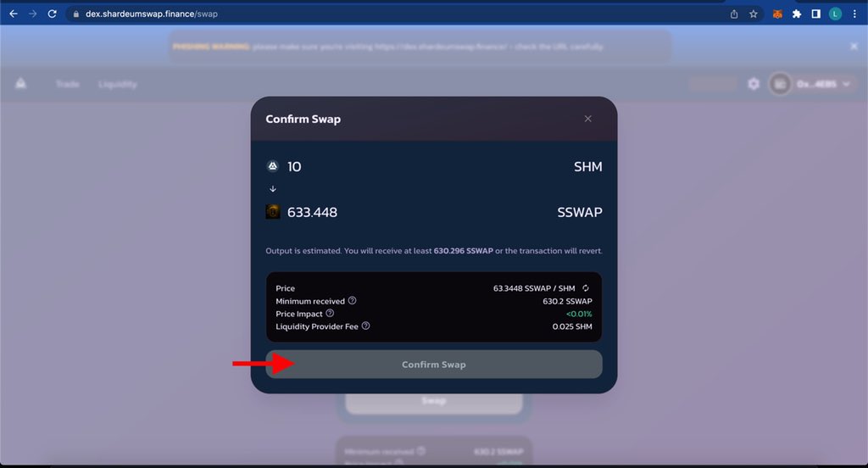This screenshot has width=868, height=468.
Task: Click the SSWAP token icon
Action: click(273, 212)
